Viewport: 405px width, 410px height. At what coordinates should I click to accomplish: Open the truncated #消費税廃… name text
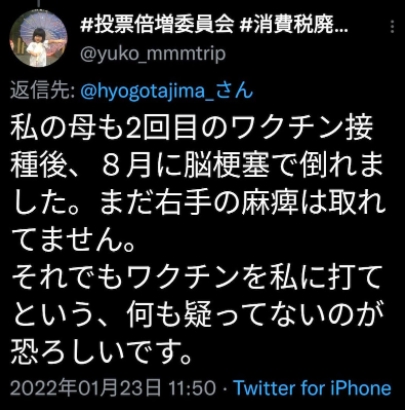[x=294, y=26]
